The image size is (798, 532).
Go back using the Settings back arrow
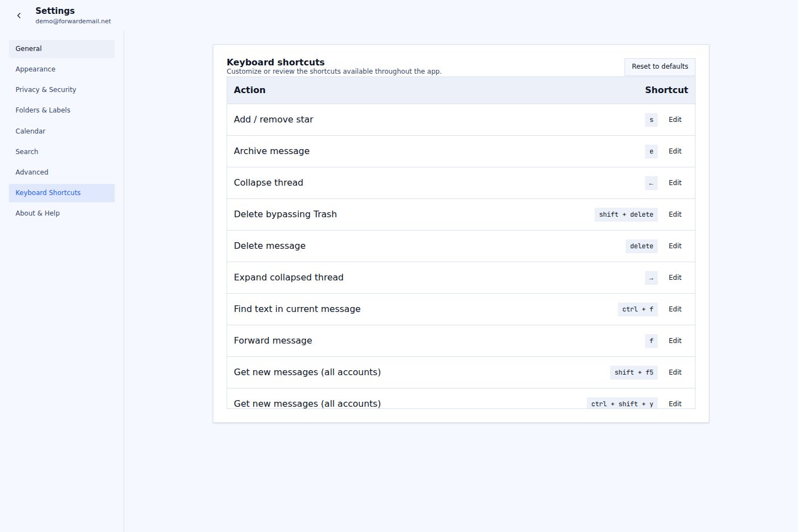point(19,16)
